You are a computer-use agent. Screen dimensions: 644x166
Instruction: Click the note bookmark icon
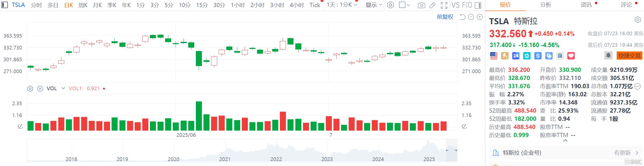tap(560, 56)
